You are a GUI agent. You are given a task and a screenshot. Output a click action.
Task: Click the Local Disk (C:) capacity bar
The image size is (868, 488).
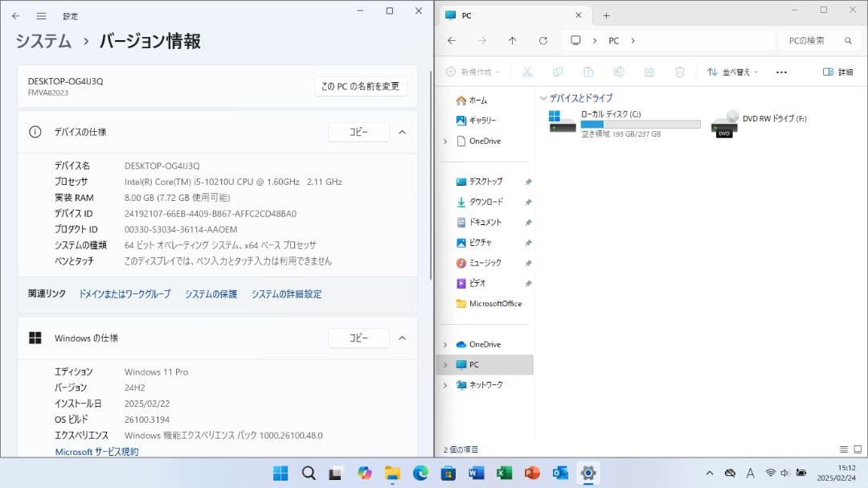tap(640, 125)
